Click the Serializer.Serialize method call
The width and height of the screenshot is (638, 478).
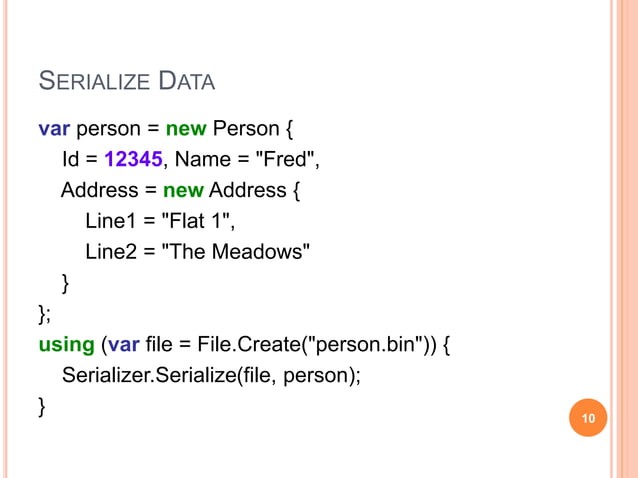[150, 375]
